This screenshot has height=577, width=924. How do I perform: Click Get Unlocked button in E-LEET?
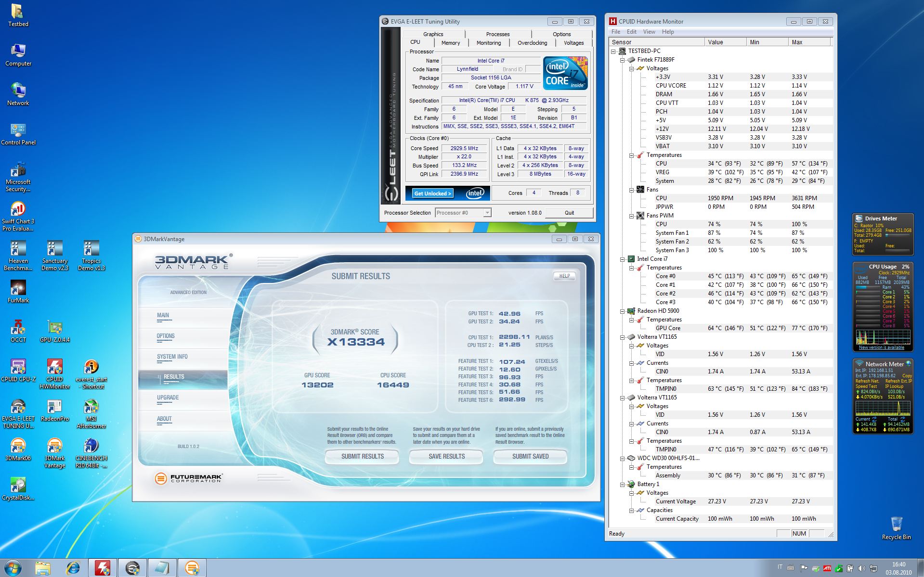[433, 193]
